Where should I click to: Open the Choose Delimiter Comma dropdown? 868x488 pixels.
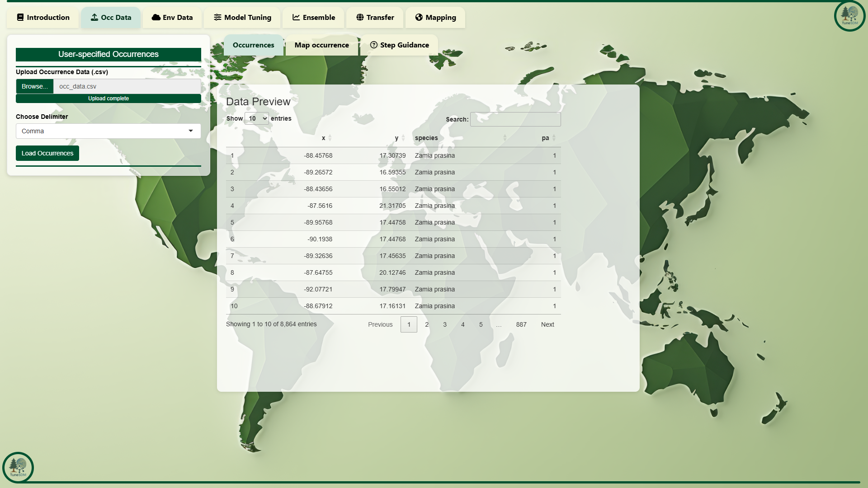pyautogui.click(x=108, y=131)
